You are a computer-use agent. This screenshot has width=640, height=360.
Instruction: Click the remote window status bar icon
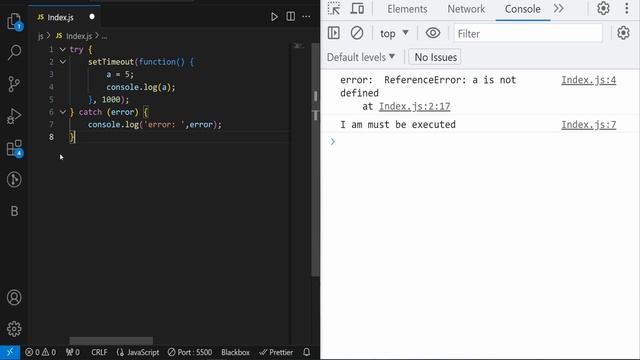10,352
